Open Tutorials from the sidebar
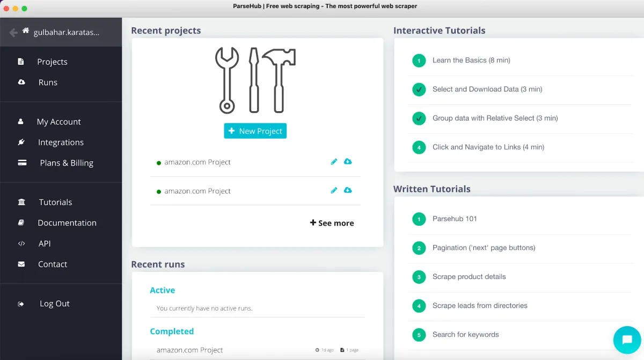644x360 pixels. [55, 203]
